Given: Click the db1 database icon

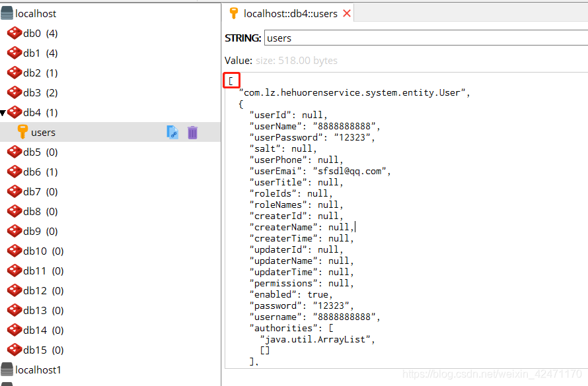Looking at the screenshot, I should [15, 53].
